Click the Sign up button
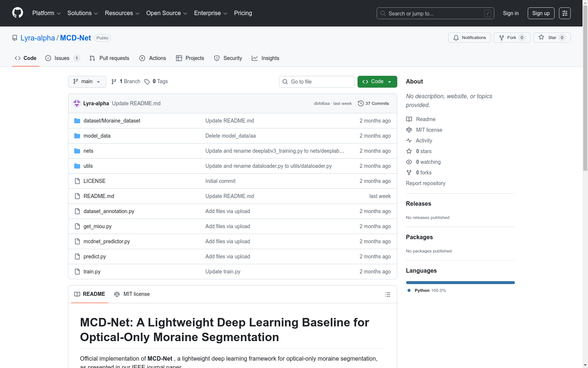 tap(541, 13)
